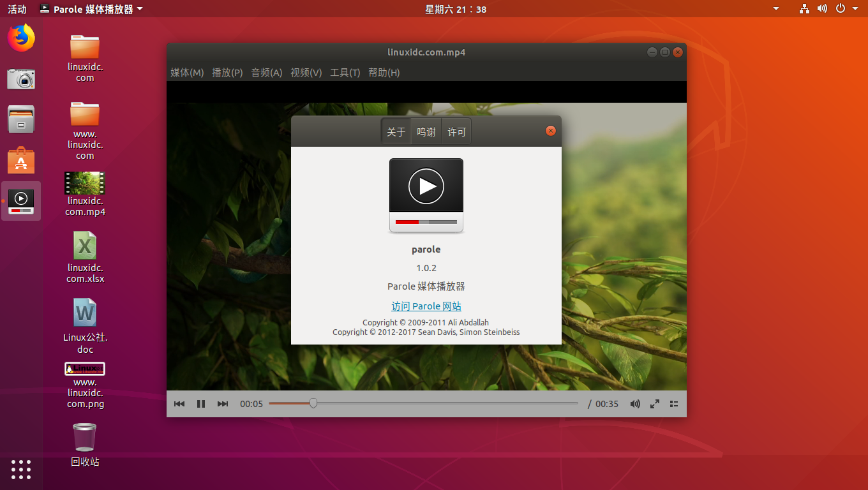Click the large Parole logo in dialog
868x490 pixels.
tap(426, 196)
